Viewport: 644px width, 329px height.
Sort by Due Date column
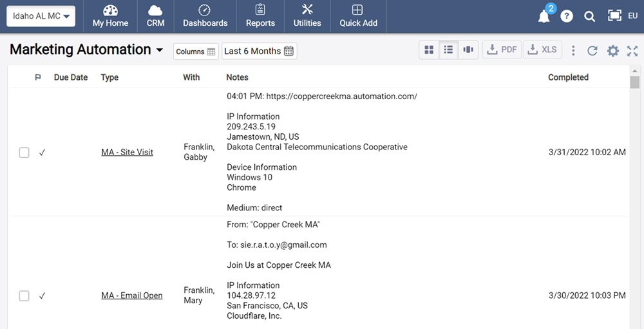(x=71, y=77)
